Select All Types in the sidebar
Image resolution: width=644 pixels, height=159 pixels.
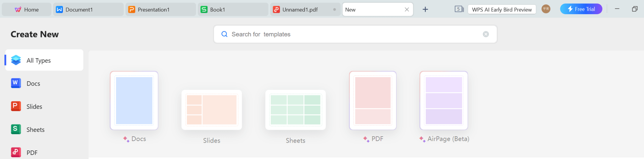point(38,60)
